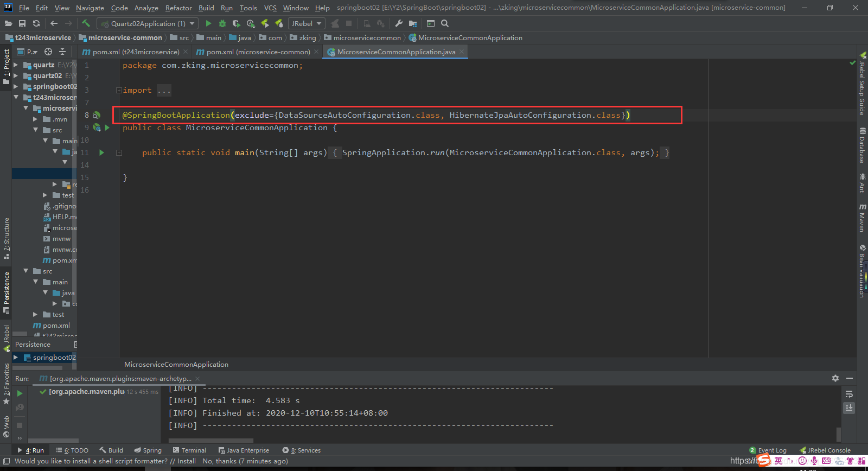
Task: Click Spring bean gutter icon on line 8
Action: tap(96, 115)
